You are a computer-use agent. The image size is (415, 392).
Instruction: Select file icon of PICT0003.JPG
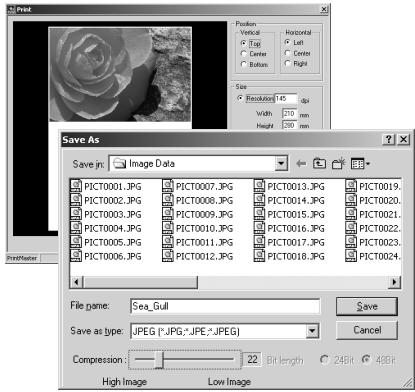click(x=76, y=214)
